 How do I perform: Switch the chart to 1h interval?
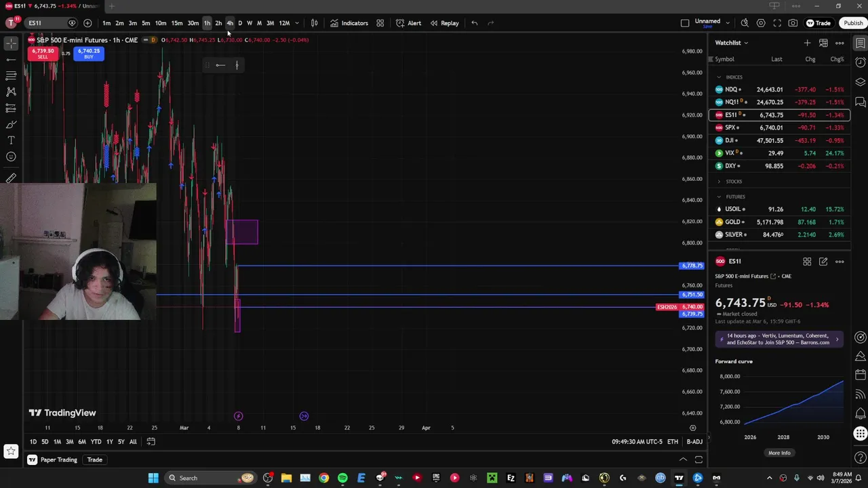coord(207,23)
